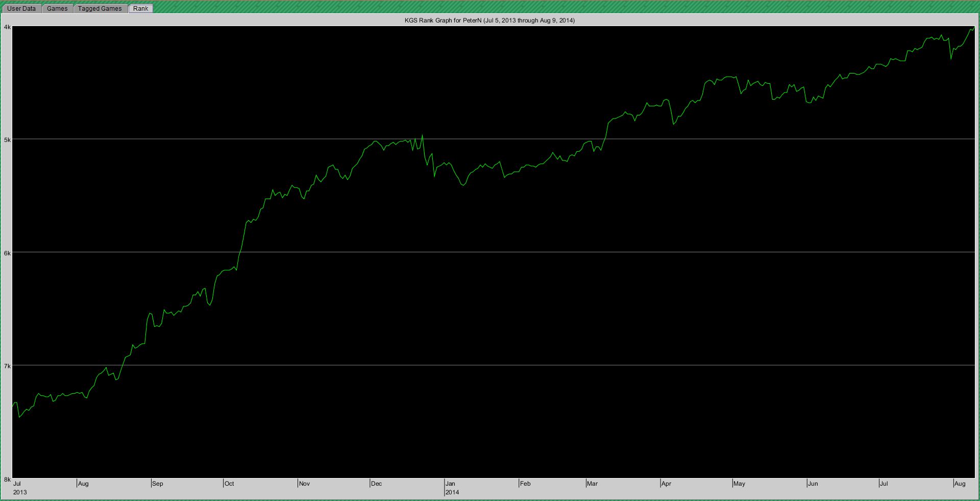
Task: Click the 5k rank axis label
Action: [7, 139]
